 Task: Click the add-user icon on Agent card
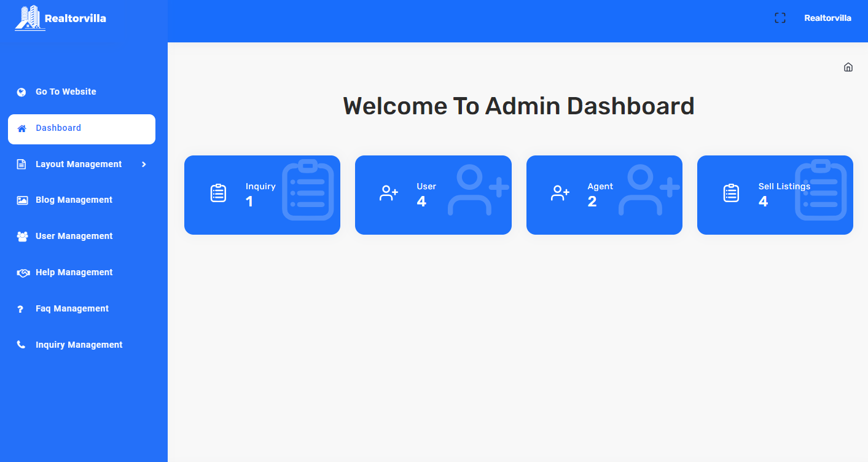(x=560, y=194)
